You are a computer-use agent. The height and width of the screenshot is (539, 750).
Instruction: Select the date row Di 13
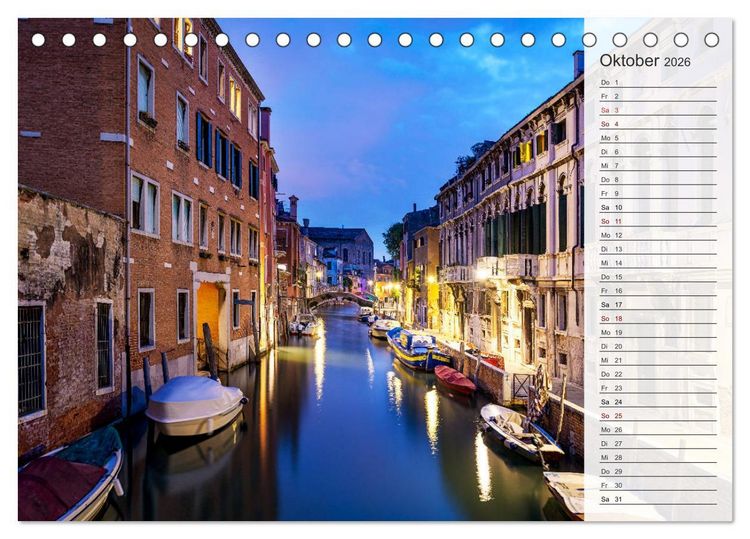[x=658, y=249]
